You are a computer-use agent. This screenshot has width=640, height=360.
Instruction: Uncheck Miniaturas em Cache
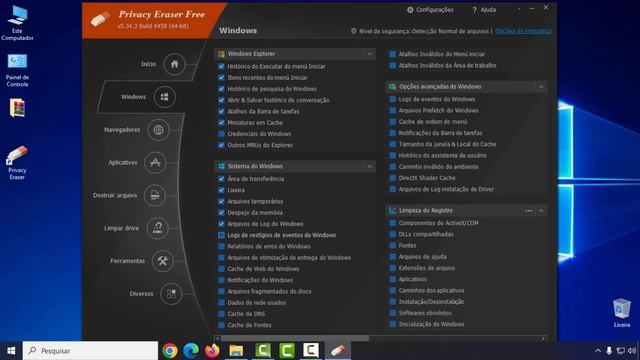pyautogui.click(x=222, y=122)
